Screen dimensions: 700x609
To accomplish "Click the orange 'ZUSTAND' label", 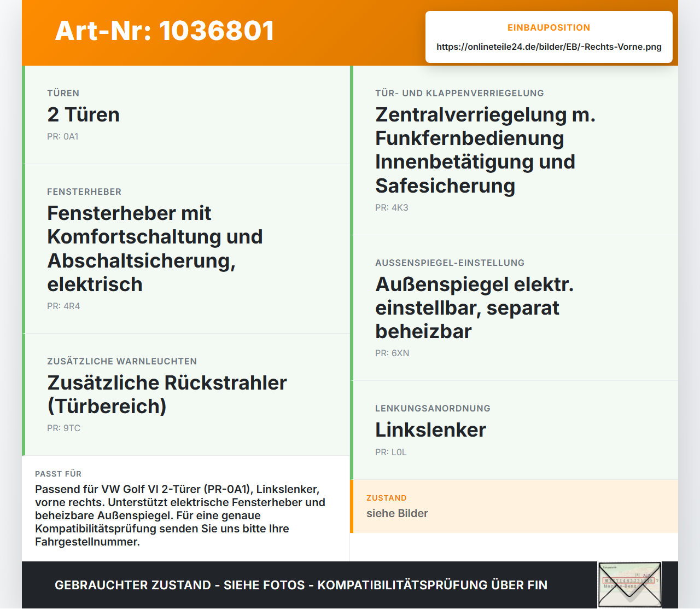I will coord(387,498).
